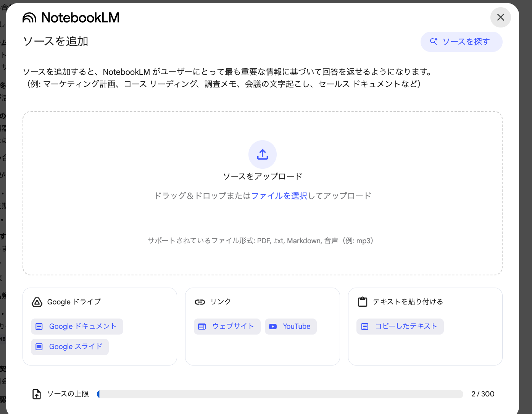Click the 2 / 300 source count

click(483, 394)
